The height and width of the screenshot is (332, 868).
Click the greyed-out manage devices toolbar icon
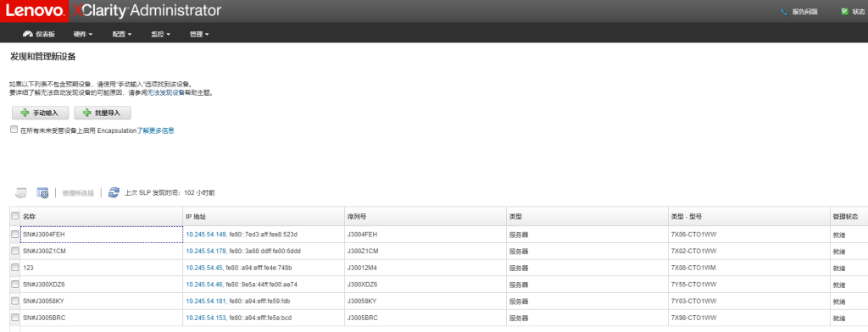tap(21, 192)
